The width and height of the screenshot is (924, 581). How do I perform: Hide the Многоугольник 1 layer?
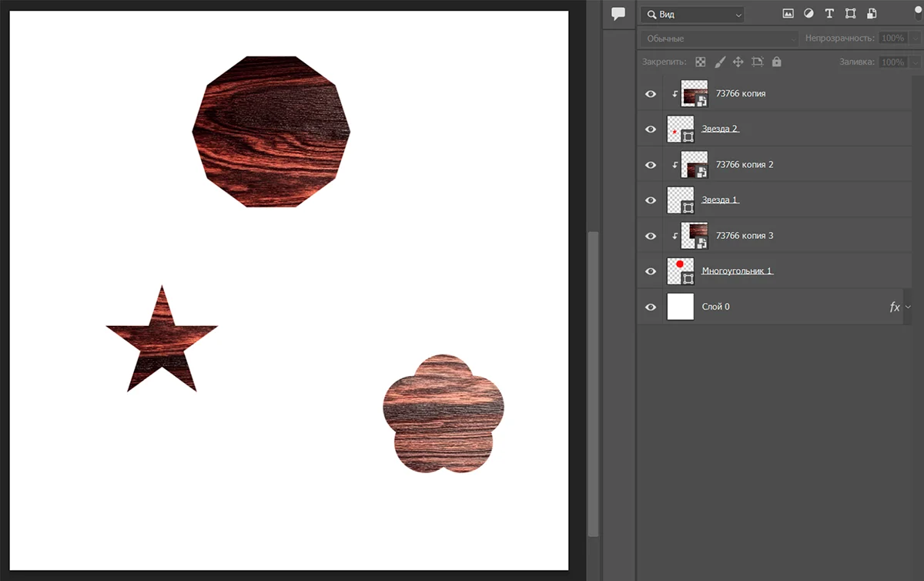tap(651, 271)
